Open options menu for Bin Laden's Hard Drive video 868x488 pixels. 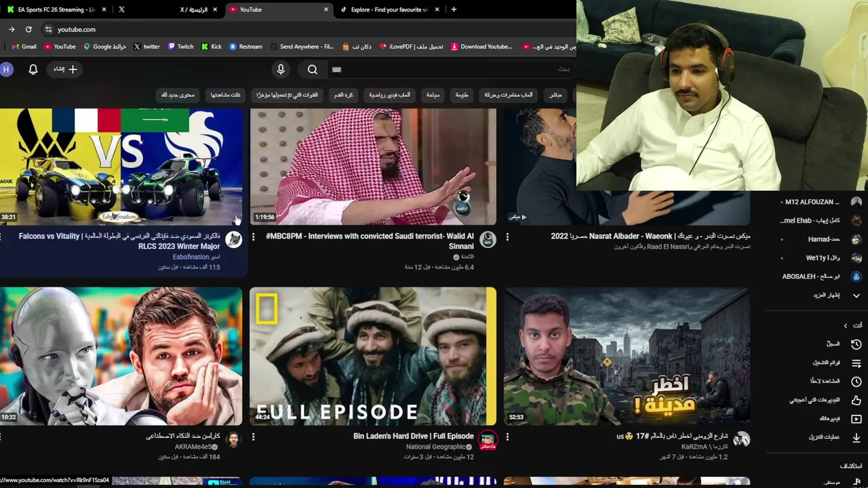253,437
